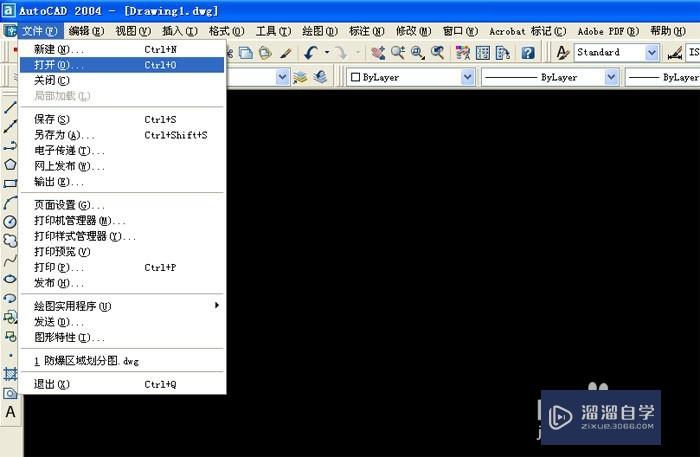Screen dimensions: 700x457
Task: Select the Line drawing tool
Action: pos(10,108)
